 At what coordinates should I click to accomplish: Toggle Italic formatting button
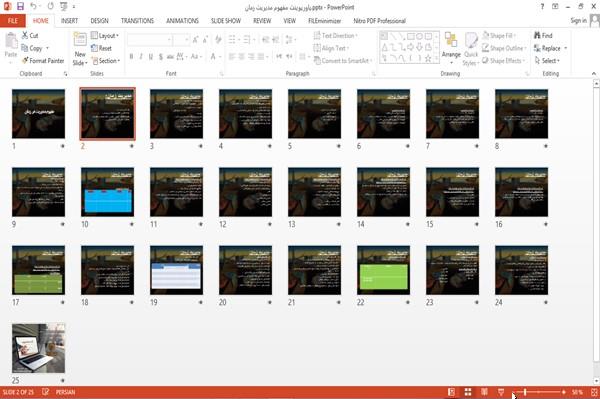click(141, 57)
